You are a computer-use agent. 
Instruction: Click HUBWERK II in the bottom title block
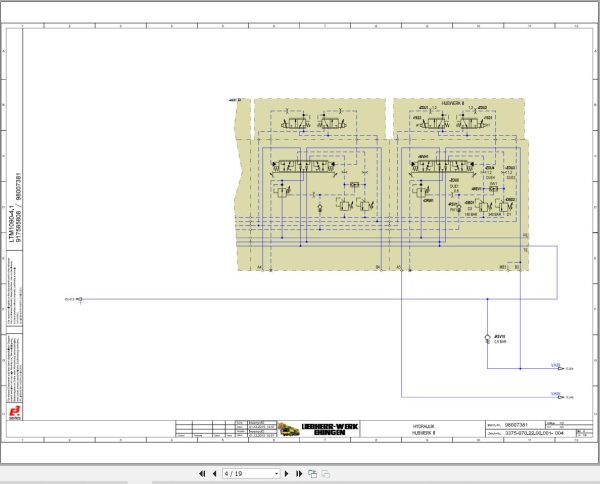coord(423,433)
